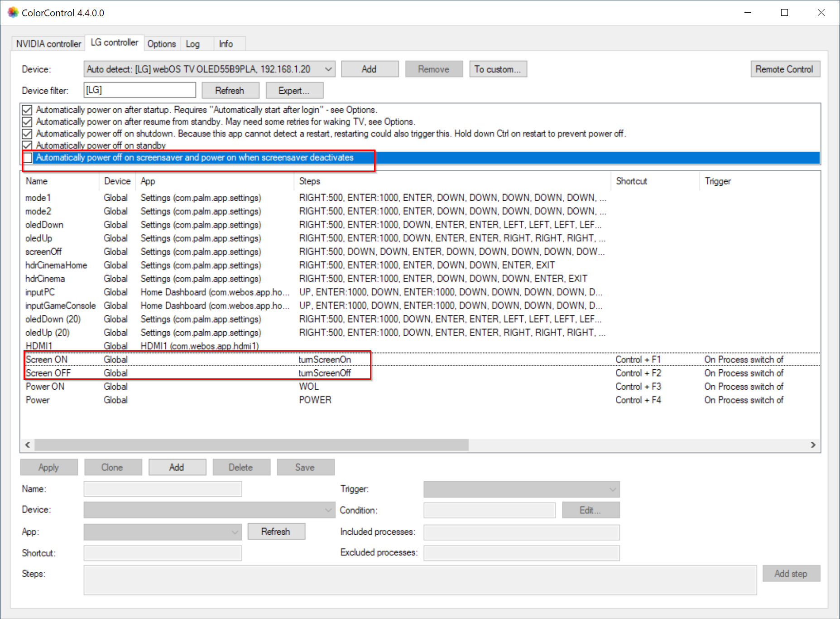Click the Refresh button beside App dropdown
This screenshot has height=619, width=840.
[276, 532]
